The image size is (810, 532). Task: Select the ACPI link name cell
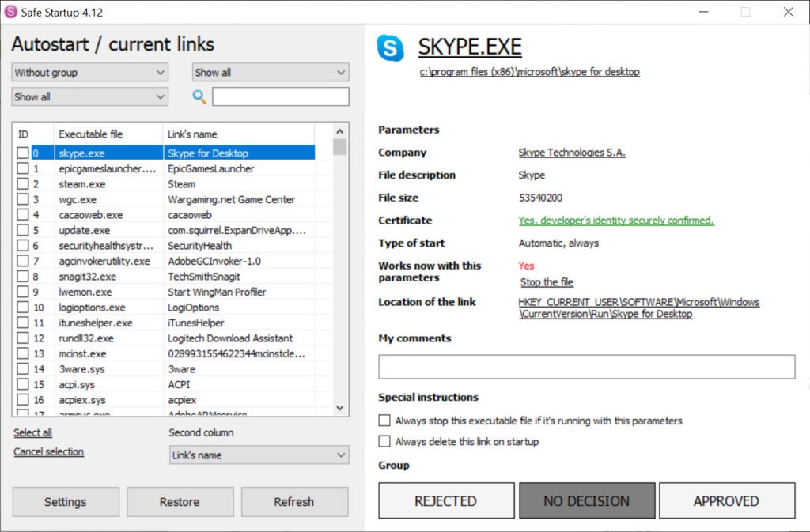point(179,384)
